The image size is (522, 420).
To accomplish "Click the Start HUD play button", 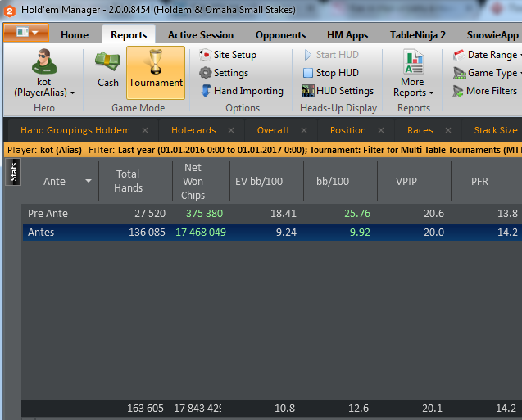I will coord(331,55).
